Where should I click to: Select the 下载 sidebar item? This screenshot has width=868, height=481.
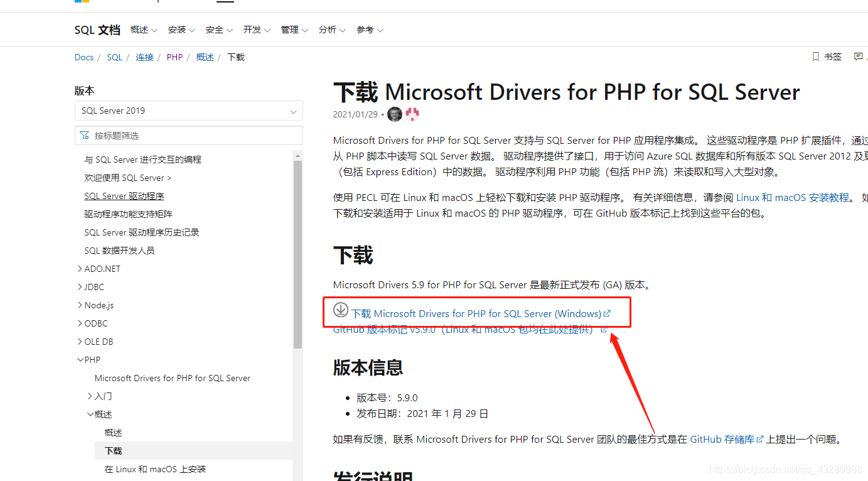point(193,451)
